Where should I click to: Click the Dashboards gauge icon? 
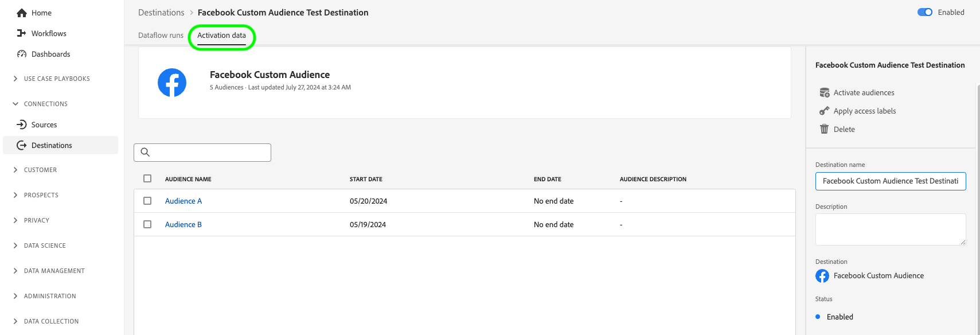click(x=22, y=54)
